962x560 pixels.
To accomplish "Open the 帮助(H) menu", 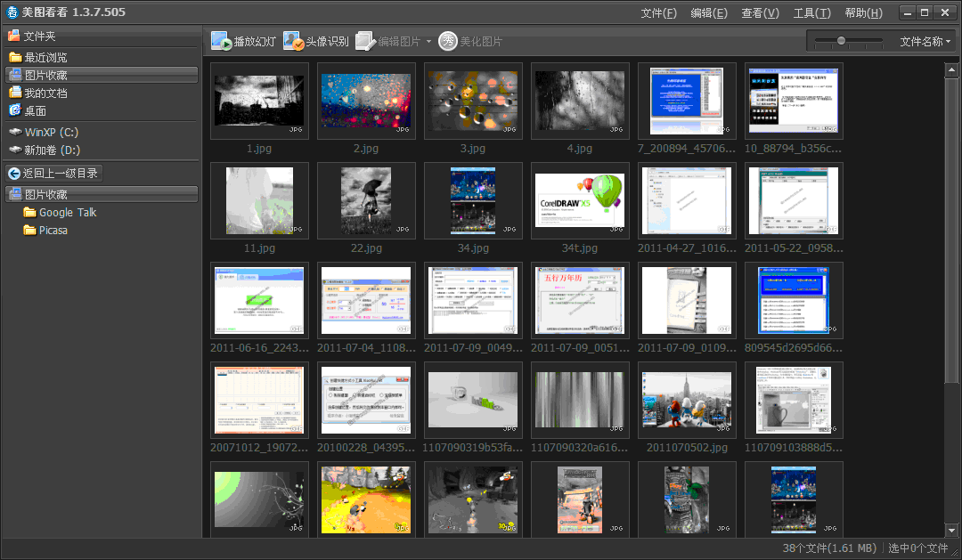I will pyautogui.click(x=863, y=12).
